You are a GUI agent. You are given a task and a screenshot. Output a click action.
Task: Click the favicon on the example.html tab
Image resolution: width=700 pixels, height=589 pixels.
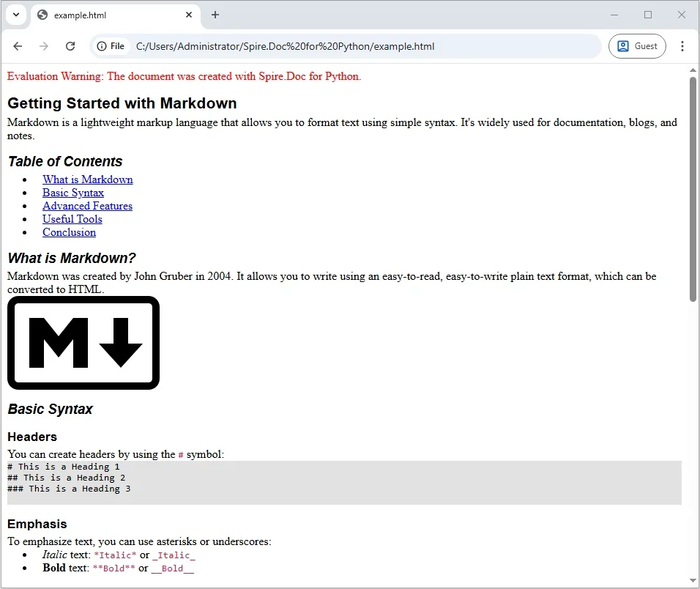[x=42, y=15]
